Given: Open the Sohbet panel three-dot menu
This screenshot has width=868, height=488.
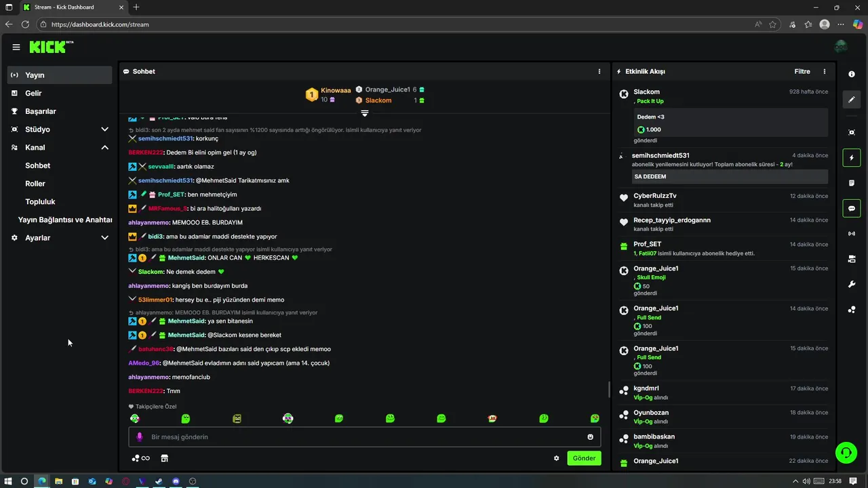Looking at the screenshot, I should click(x=599, y=71).
